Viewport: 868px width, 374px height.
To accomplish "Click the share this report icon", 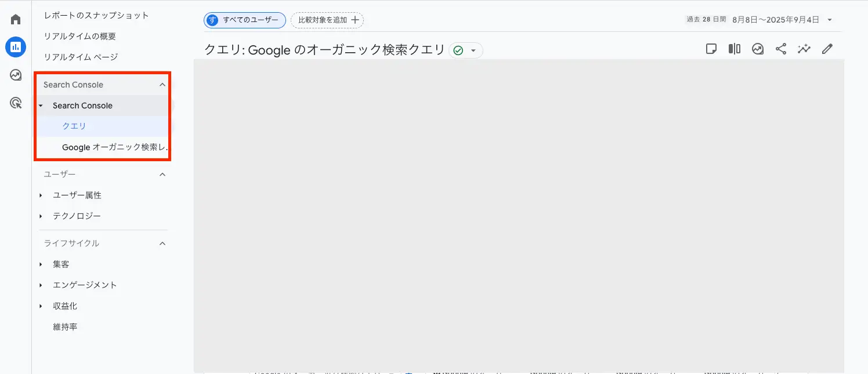I will click(x=781, y=49).
